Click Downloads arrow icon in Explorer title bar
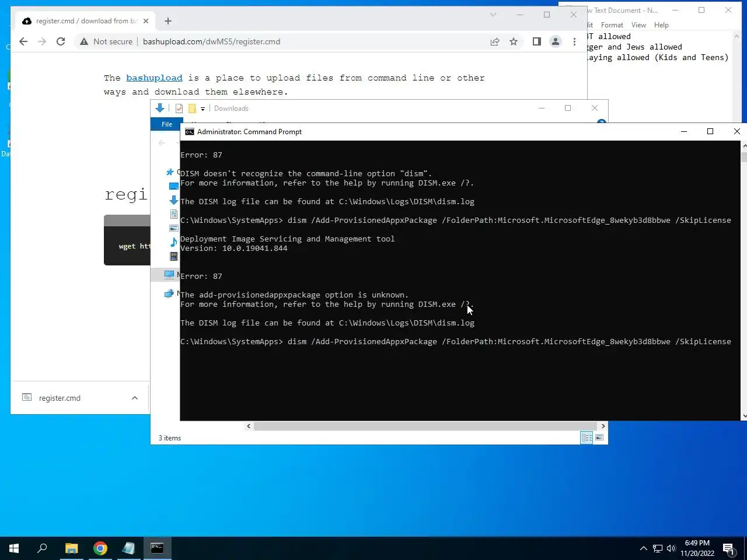This screenshot has width=747, height=560. (x=160, y=108)
